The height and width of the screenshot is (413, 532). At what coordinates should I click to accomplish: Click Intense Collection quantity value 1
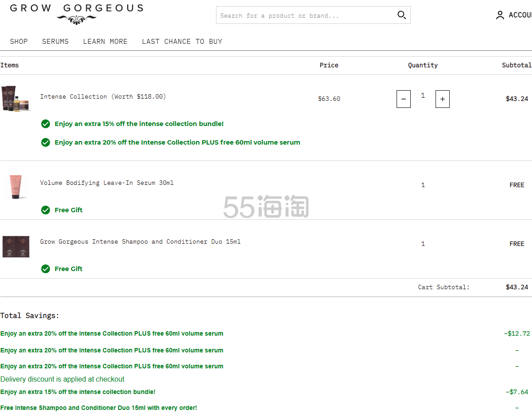click(423, 96)
